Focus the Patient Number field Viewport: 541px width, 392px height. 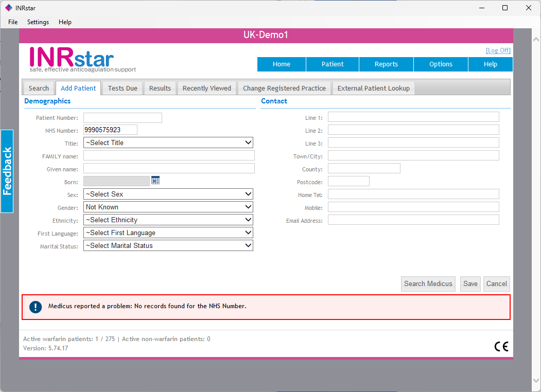click(x=123, y=118)
